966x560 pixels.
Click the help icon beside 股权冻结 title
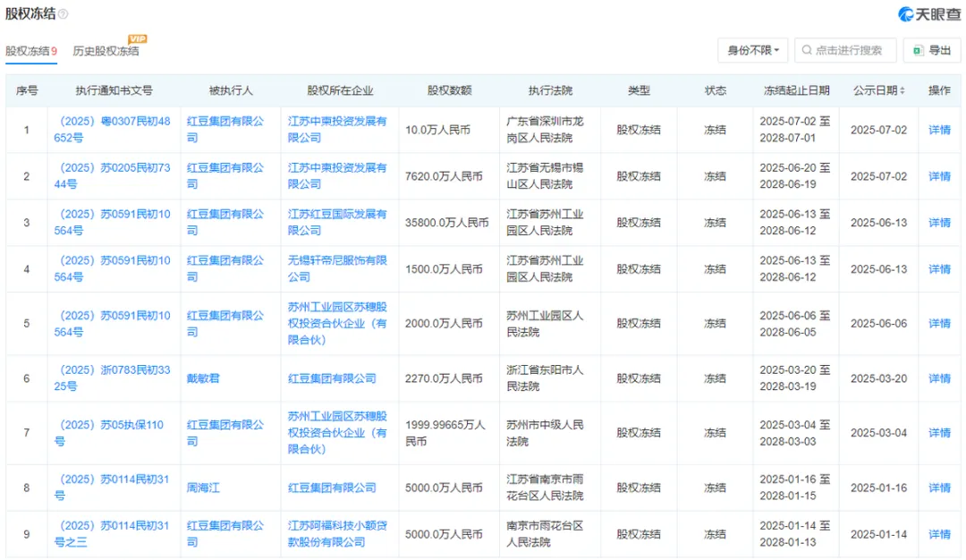pos(63,13)
